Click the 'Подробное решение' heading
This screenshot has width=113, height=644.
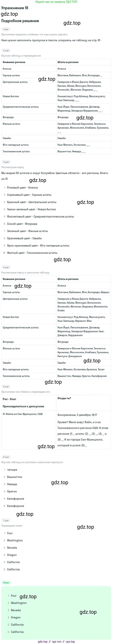20,21
